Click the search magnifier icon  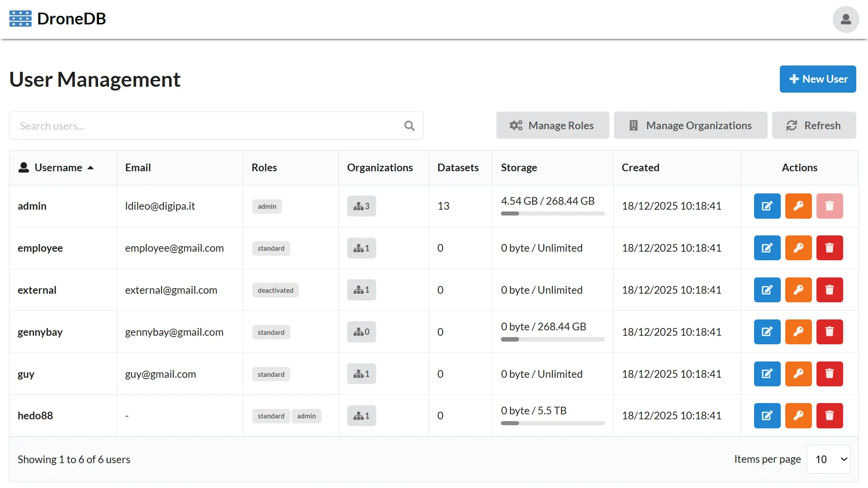pos(410,126)
